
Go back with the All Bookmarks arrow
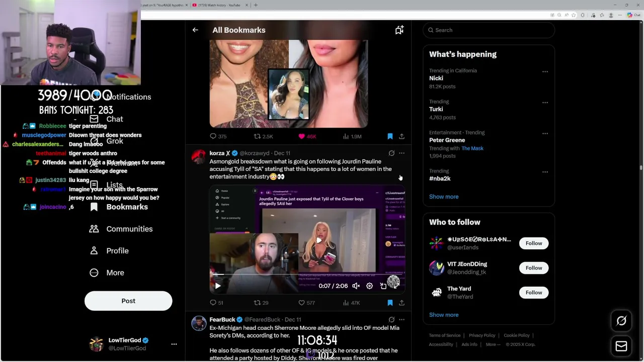[195, 30]
